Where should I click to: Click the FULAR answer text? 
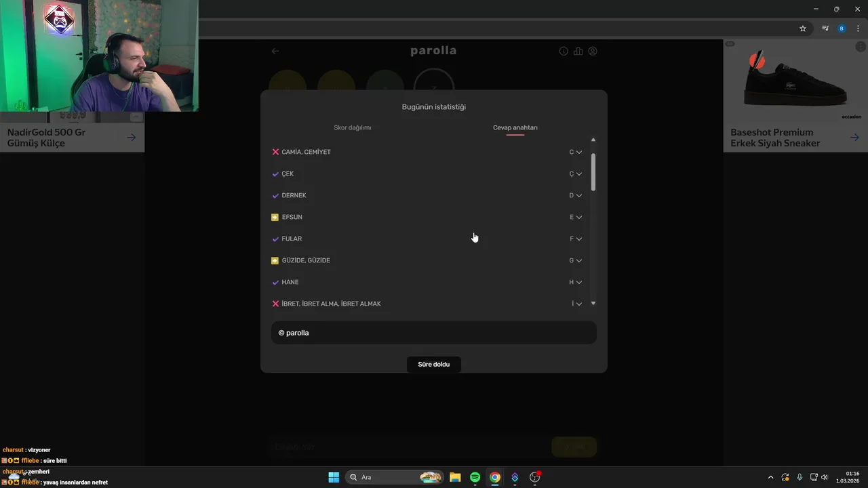pyautogui.click(x=292, y=239)
